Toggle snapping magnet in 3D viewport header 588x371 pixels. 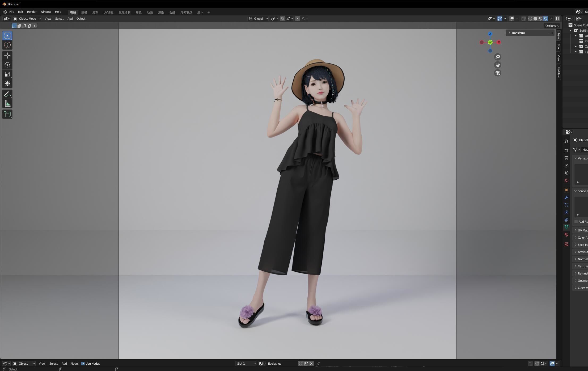[282, 19]
